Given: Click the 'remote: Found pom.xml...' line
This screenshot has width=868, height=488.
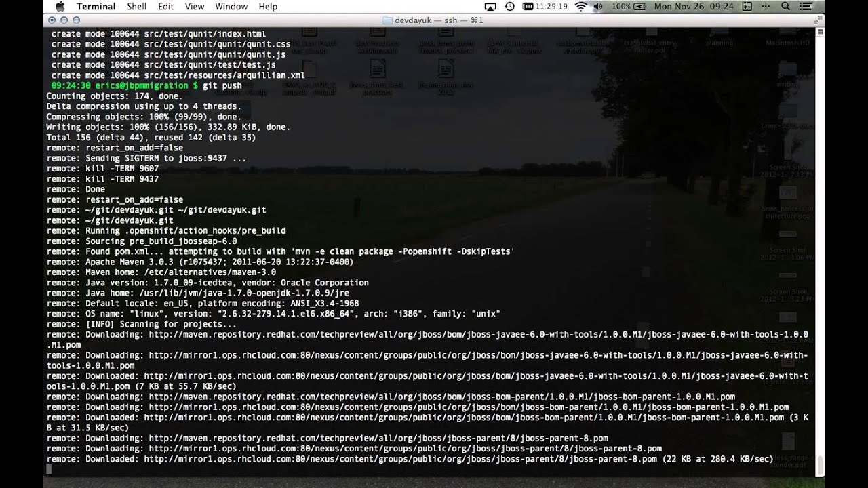Looking at the screenshot, I should point(280,251).
